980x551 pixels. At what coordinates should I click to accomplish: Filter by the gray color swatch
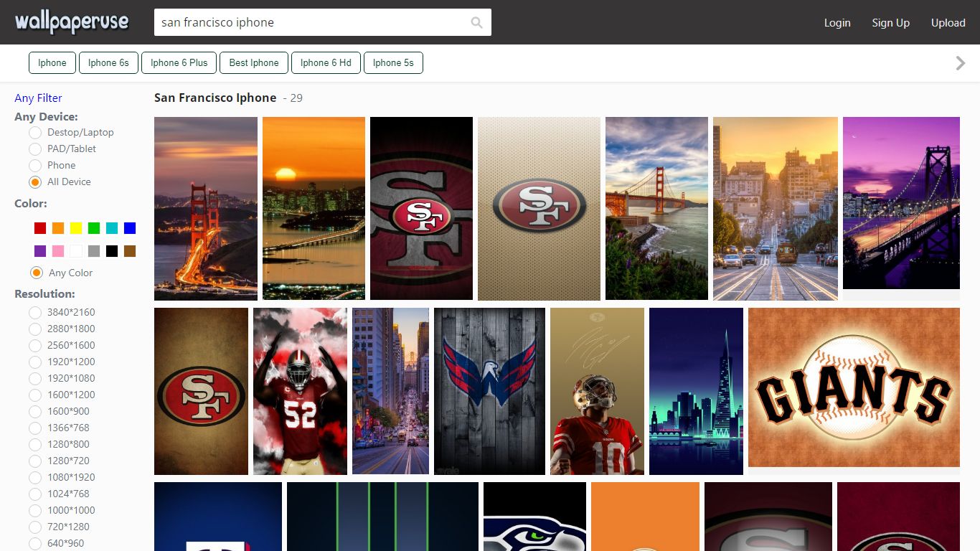[x=94, y=251]
